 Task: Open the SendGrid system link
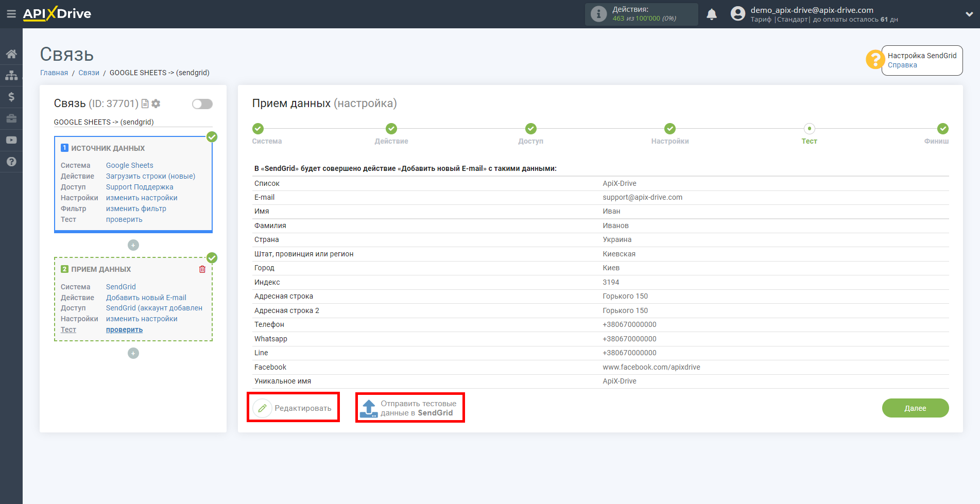pyautogui.click(x=121, y=287)
